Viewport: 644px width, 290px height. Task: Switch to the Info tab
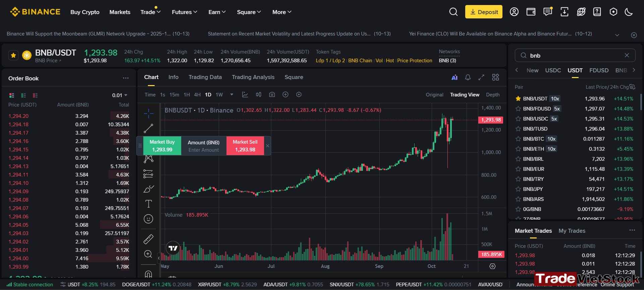pos(173,77)
